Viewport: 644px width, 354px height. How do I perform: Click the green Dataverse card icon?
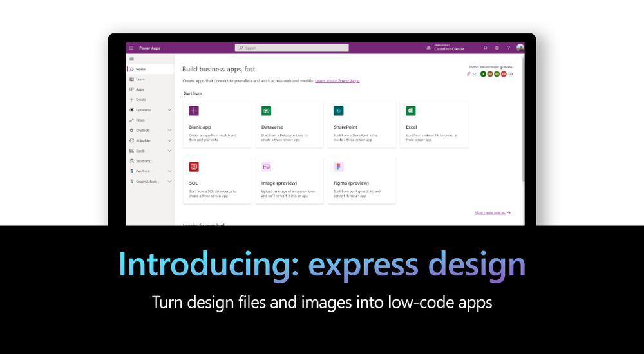[x=266, y=111]
